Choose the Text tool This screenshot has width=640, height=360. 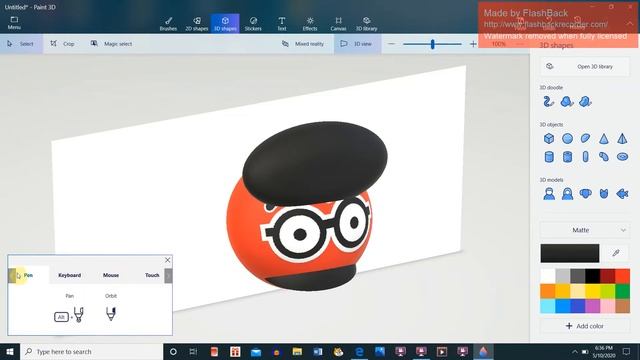click(282, 24)
